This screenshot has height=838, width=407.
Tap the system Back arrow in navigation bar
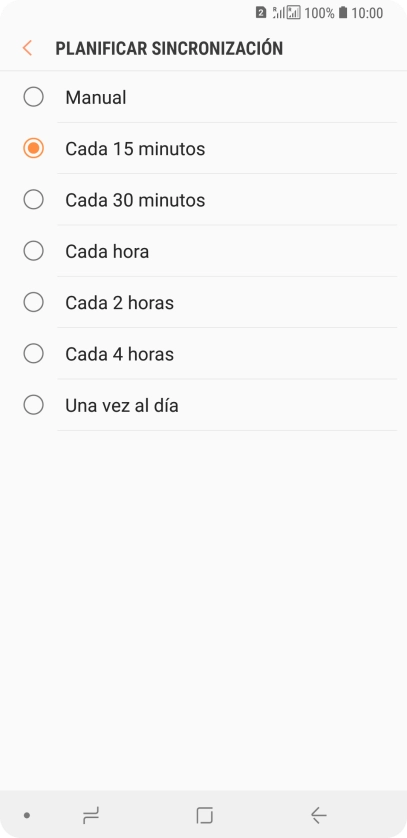[x=318, y=816]
